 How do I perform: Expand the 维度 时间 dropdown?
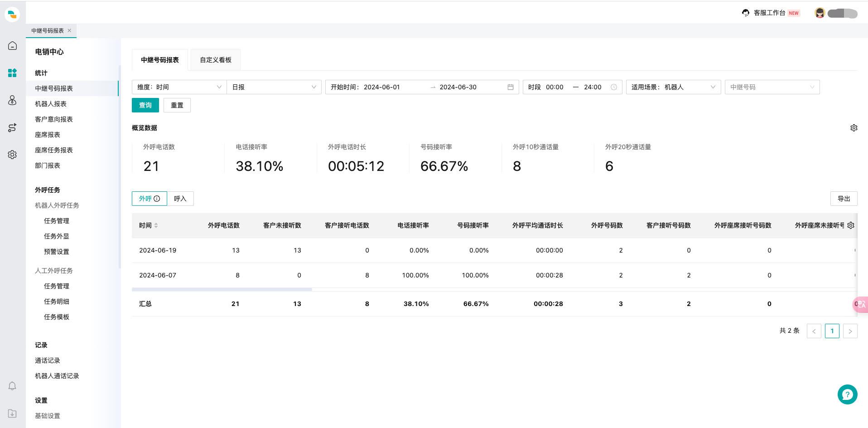(179, 87)
